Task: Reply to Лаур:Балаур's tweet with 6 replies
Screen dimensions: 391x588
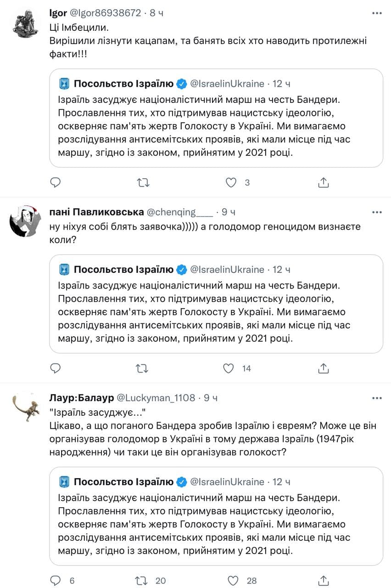Action: (55, 581)
